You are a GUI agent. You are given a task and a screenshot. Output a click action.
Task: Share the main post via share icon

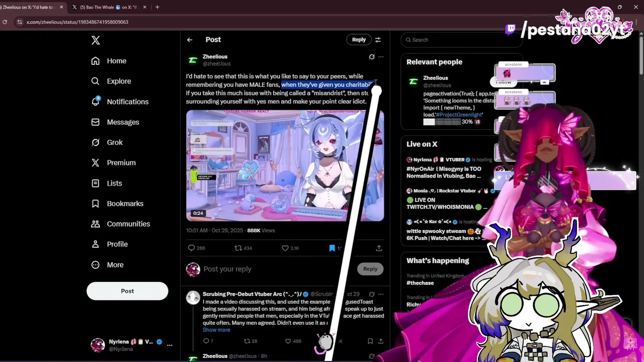pos(379,248)
